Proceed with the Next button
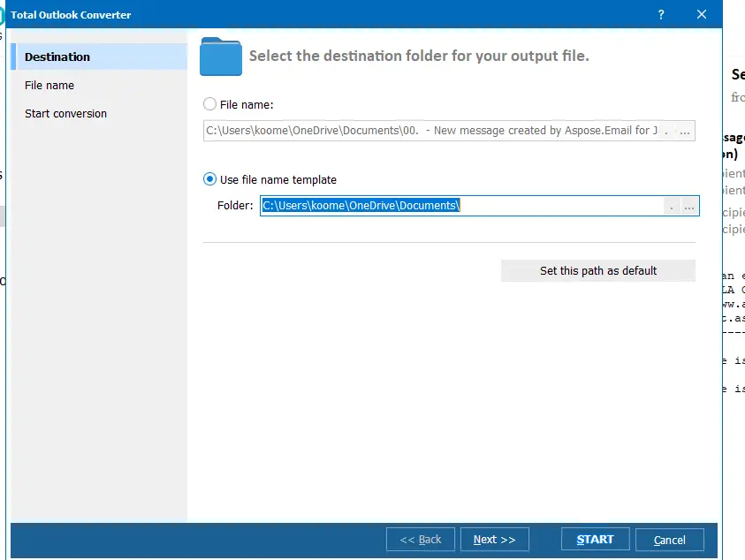Image resolution: width=745 pixels, height=560 pixels. [495, 540]
